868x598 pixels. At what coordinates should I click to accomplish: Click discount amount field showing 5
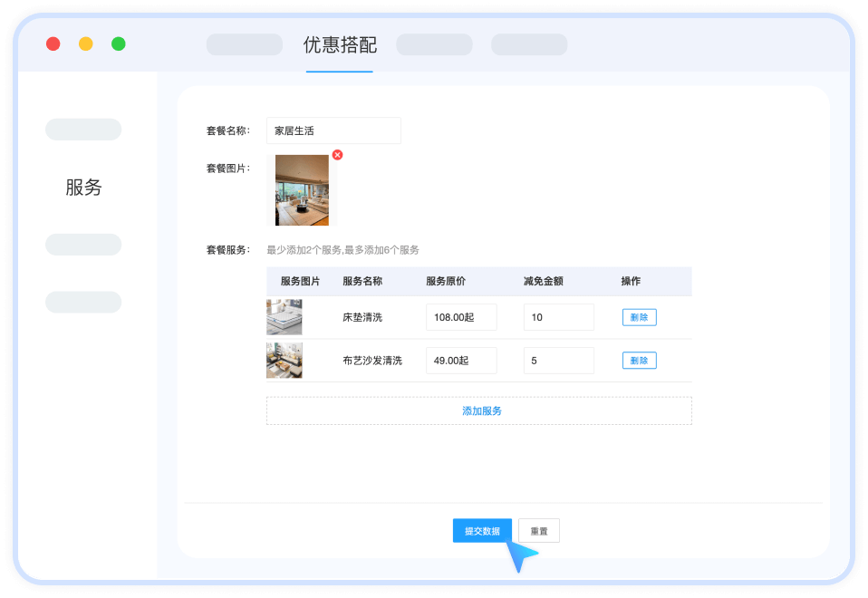558,361
